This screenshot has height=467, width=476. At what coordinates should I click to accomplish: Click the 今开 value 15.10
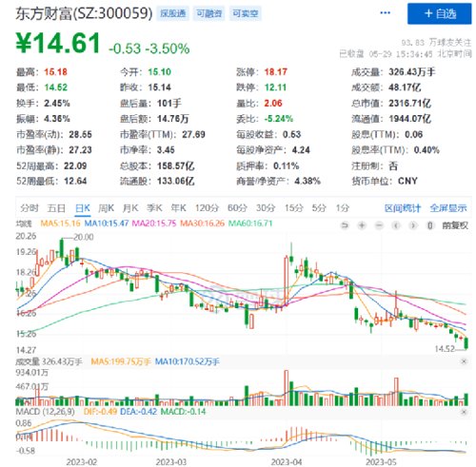tap(159, 72)
